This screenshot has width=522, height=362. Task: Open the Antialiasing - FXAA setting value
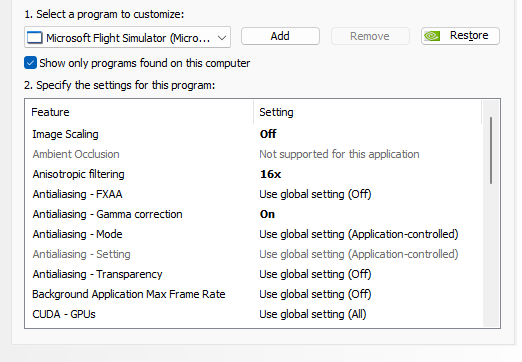(315, 194)
